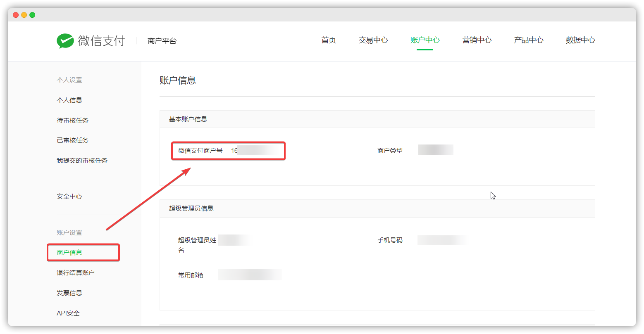Click the yellow minimize window button

pyautogui.click(x=24, y=15)
